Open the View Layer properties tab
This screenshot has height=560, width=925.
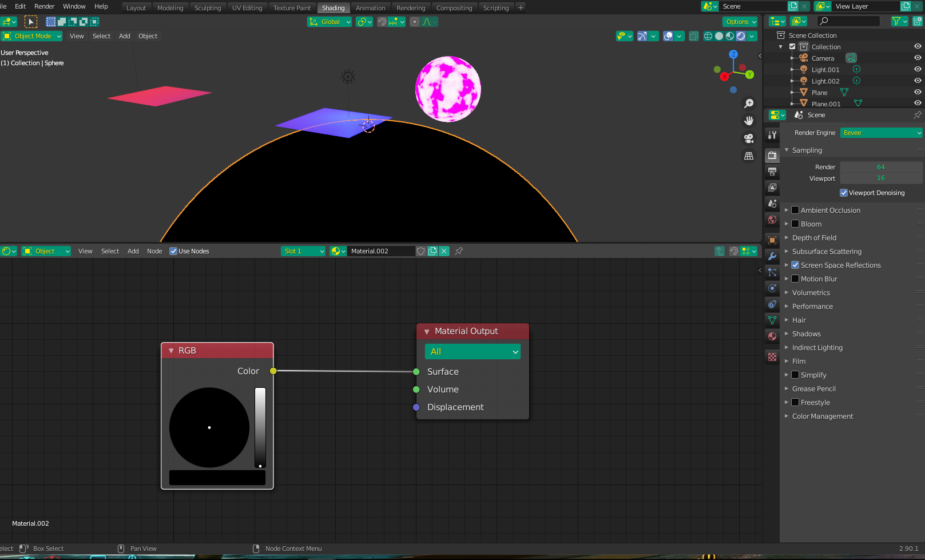pyautogui.click(x=772, y=188)
